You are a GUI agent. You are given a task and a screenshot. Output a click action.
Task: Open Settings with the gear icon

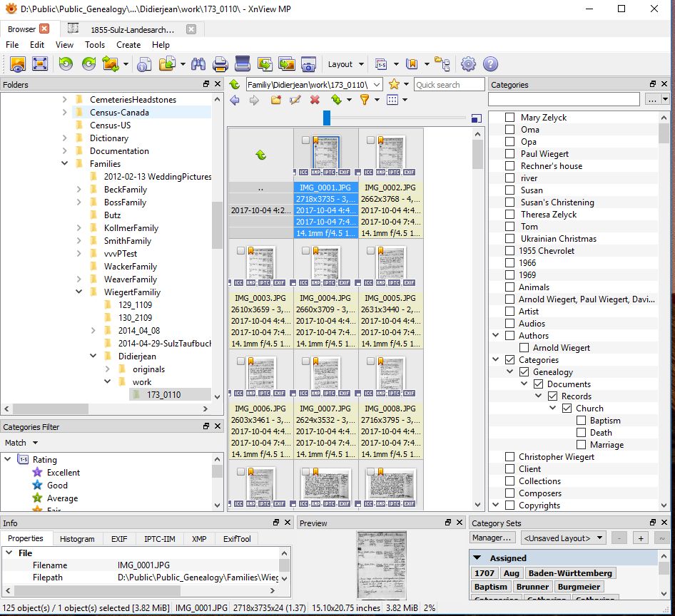pos(468,64)
